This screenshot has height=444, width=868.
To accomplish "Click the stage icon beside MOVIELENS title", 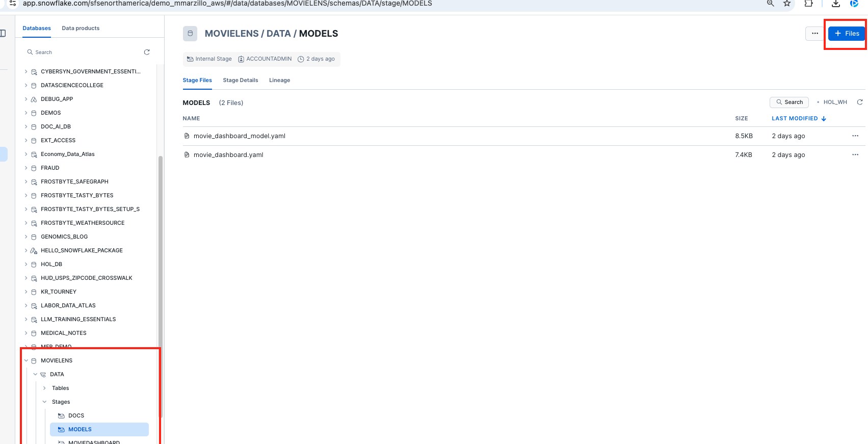I will [190, 34].
